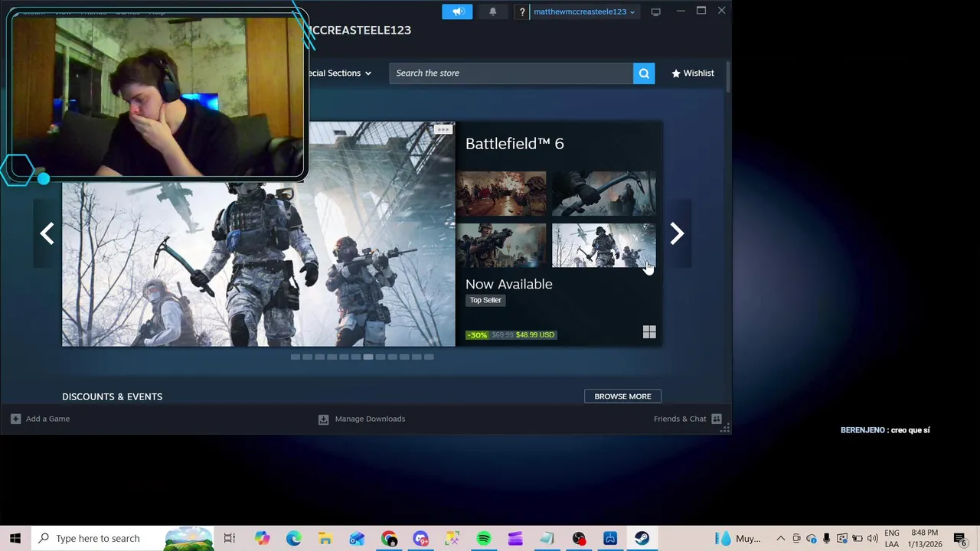
Task: Switch to Steam taskbar icon
Action: 642,539
